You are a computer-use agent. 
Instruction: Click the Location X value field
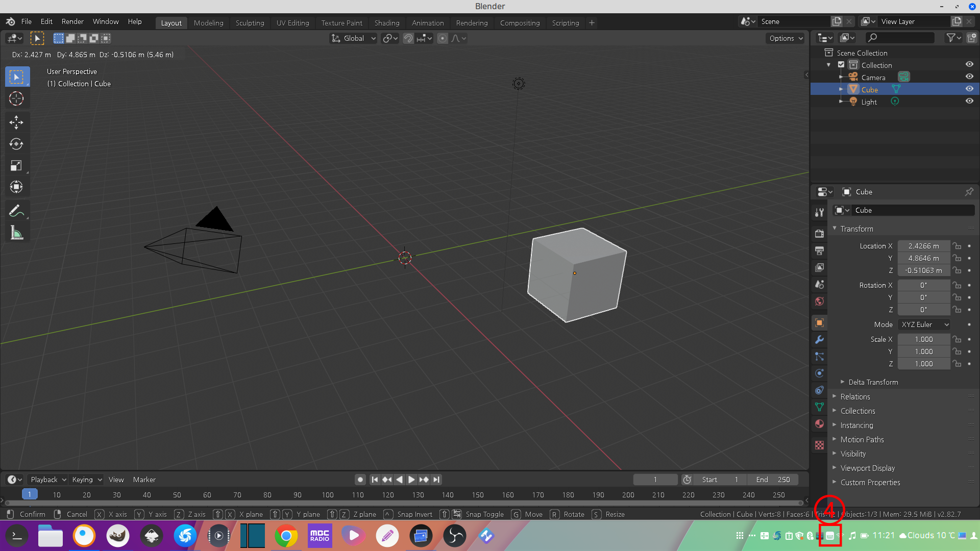point(923,246)
